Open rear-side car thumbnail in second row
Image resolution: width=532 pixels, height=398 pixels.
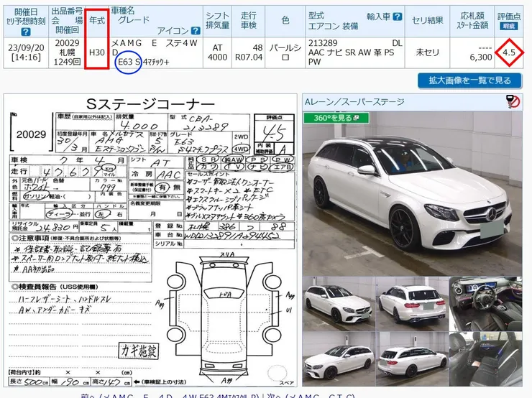point(412,359)
